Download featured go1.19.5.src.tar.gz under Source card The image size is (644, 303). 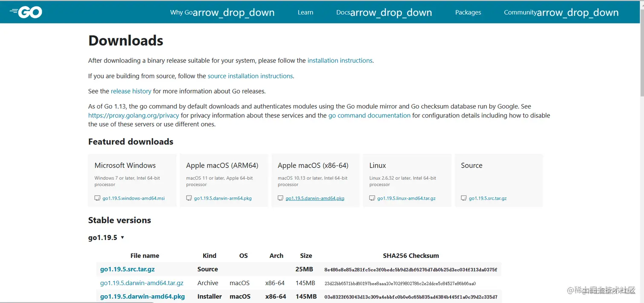[488, 198]
